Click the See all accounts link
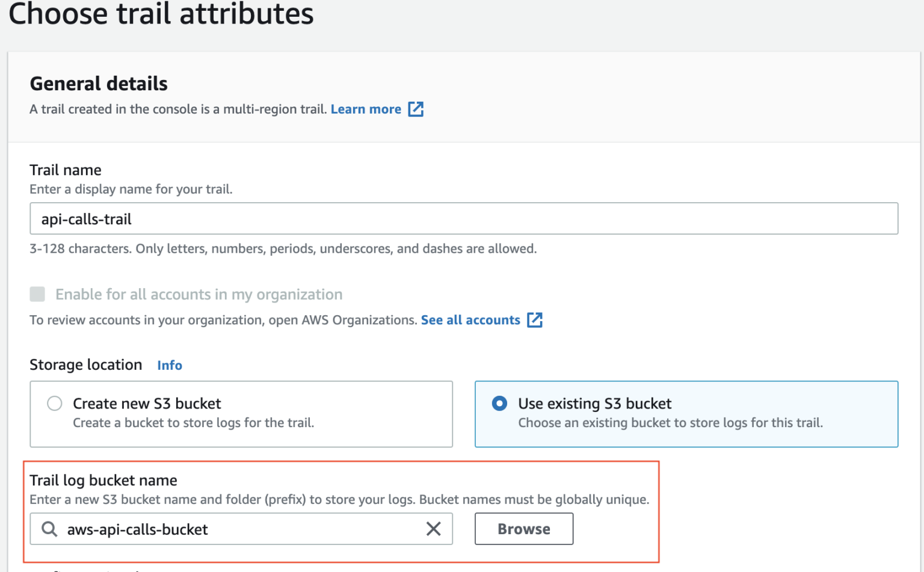 coord(470,319)
